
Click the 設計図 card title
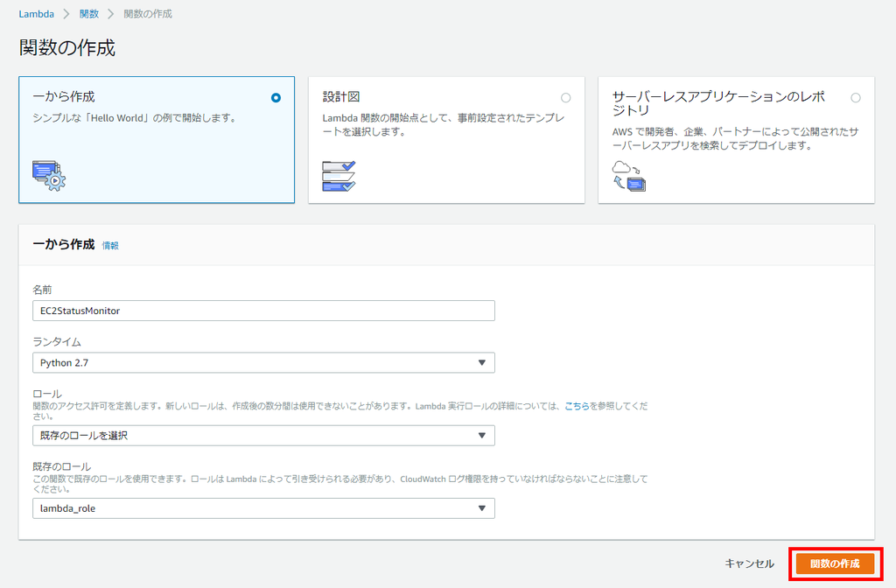click(x=341, y=96)
